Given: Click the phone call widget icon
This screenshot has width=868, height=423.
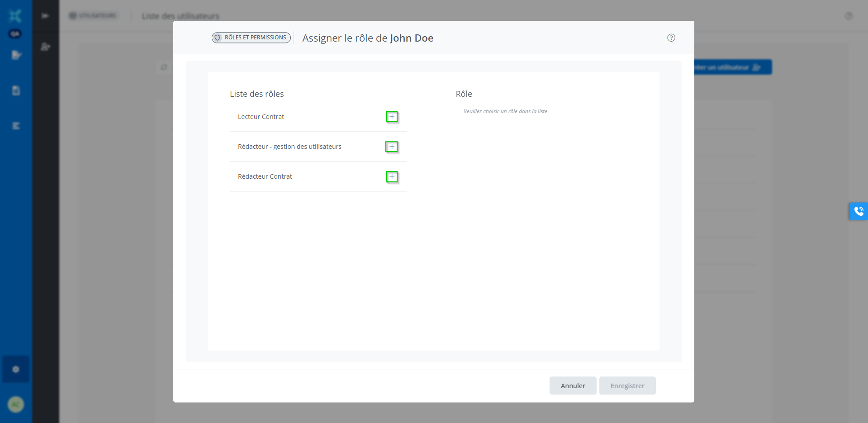Looking at the screenshot, I should (x=859, y=211).
